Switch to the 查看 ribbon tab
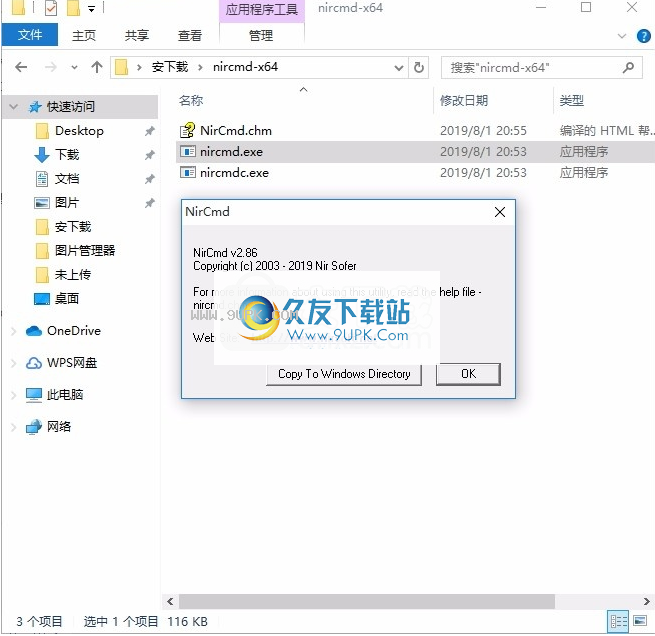The image size is (655, 636). 190,35
